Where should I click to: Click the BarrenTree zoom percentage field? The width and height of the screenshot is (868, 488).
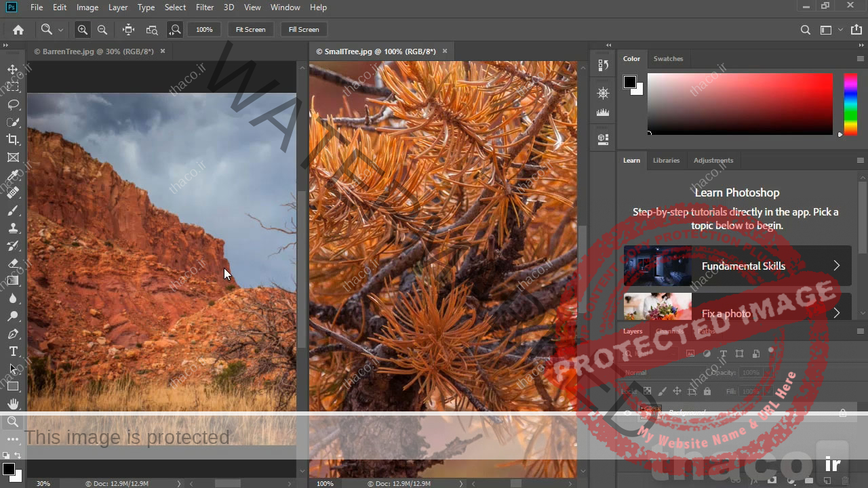click(43, 483)
